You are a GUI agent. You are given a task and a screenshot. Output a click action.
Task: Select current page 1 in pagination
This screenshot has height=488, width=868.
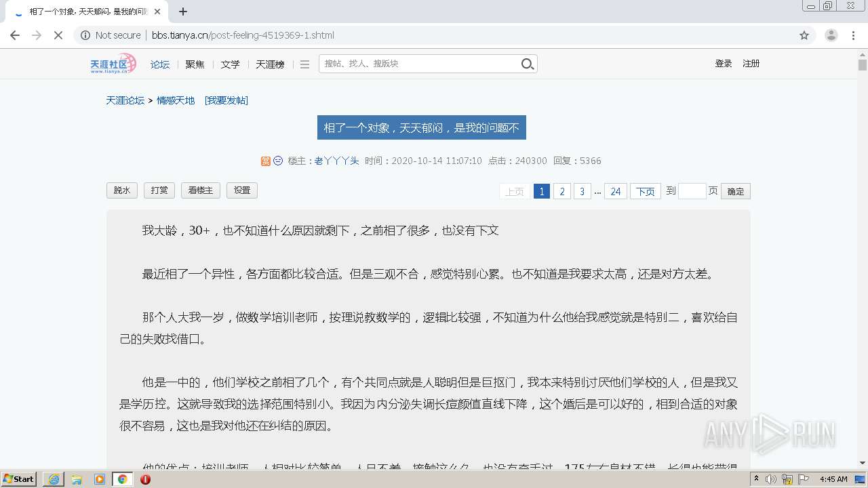(x=541, y=191)
